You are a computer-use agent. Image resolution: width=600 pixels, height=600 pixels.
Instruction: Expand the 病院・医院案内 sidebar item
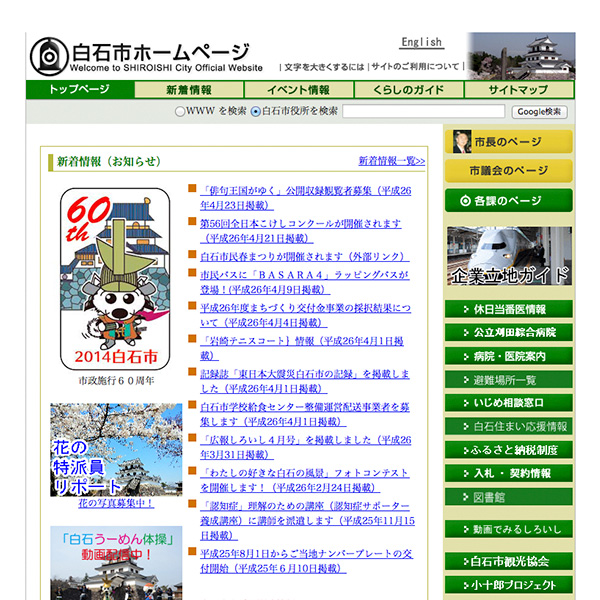click(509, 356)
